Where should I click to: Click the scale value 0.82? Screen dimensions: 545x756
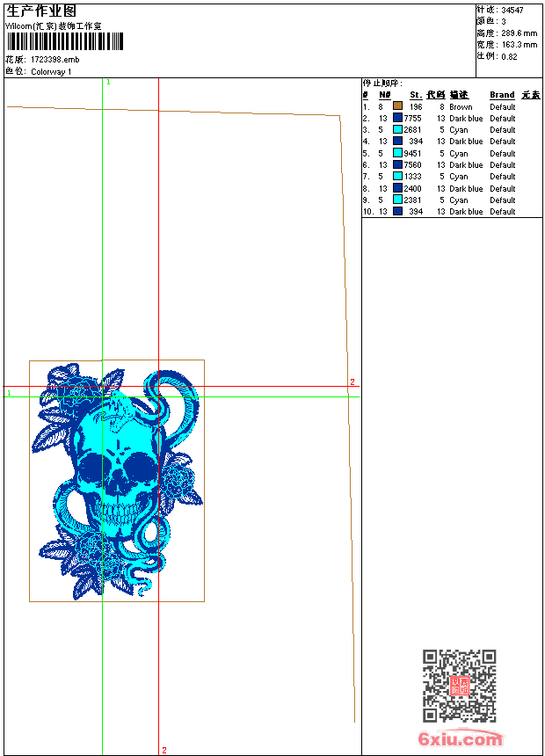[509, 56]
